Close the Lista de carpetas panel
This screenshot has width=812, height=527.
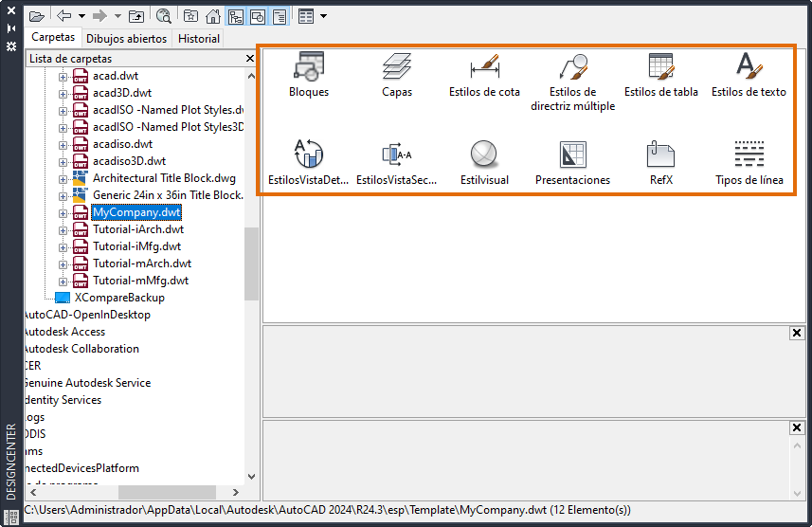coord(249,59)
